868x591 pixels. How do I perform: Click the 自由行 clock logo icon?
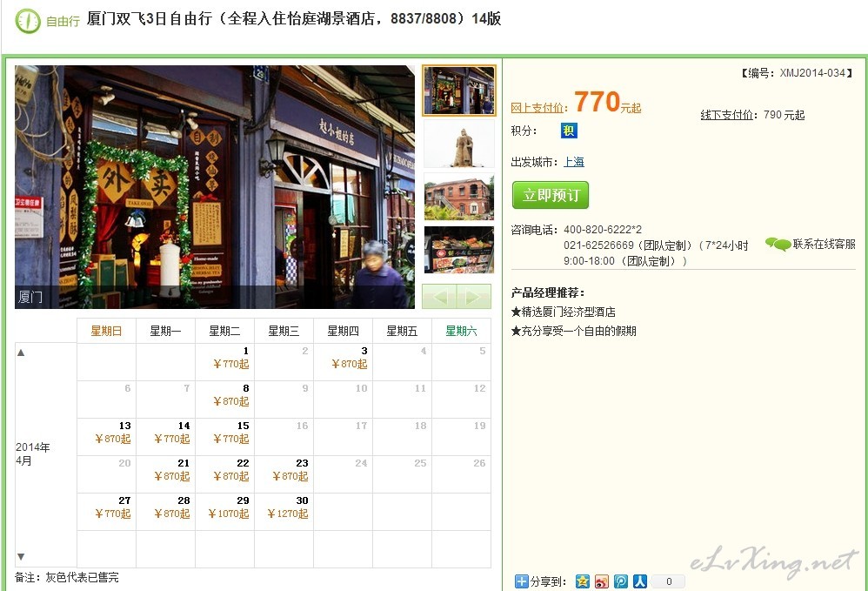(28, 21)
